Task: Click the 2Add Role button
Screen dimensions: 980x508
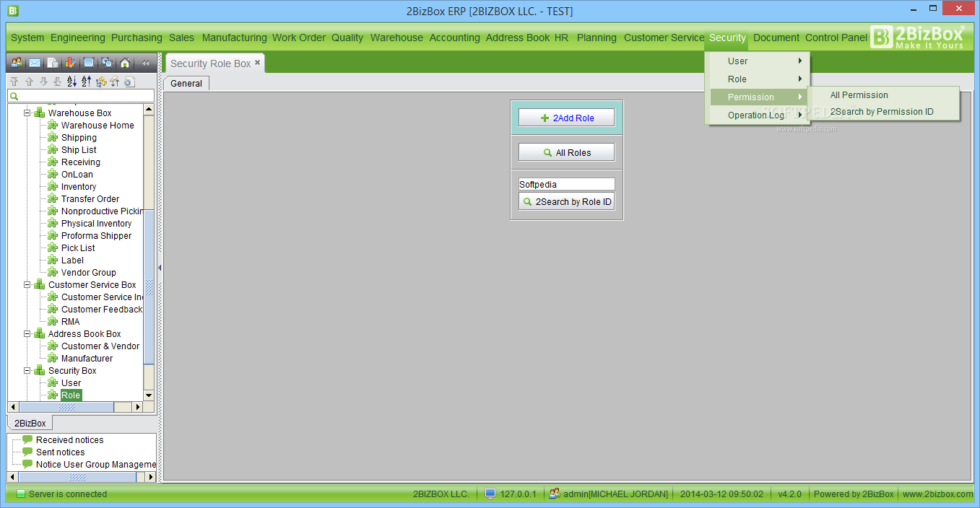Action: pyautogui.click(x=567, y=118)
